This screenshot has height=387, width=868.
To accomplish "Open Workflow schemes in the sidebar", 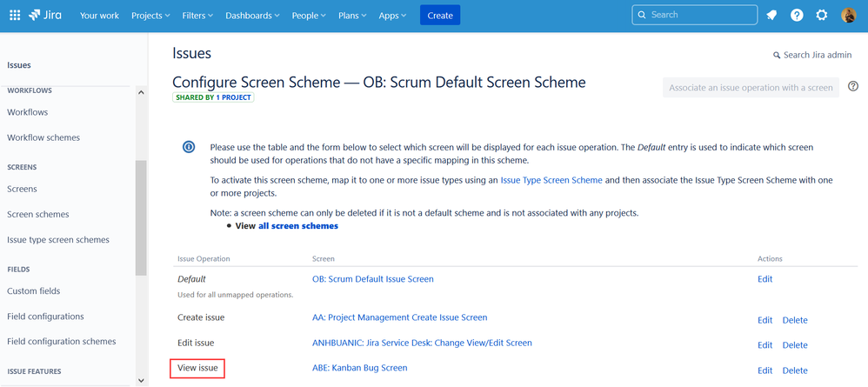I will tap(43, 137).
